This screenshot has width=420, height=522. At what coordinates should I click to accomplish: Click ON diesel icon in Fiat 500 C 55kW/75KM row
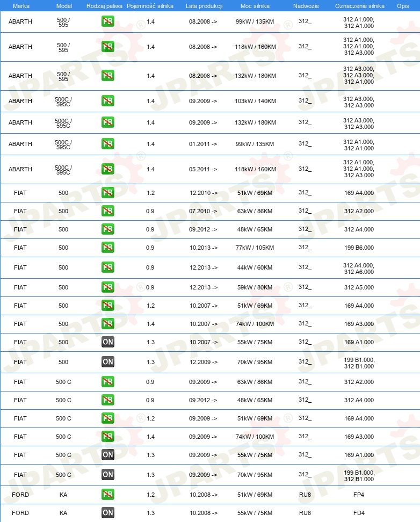coord(107,455)
